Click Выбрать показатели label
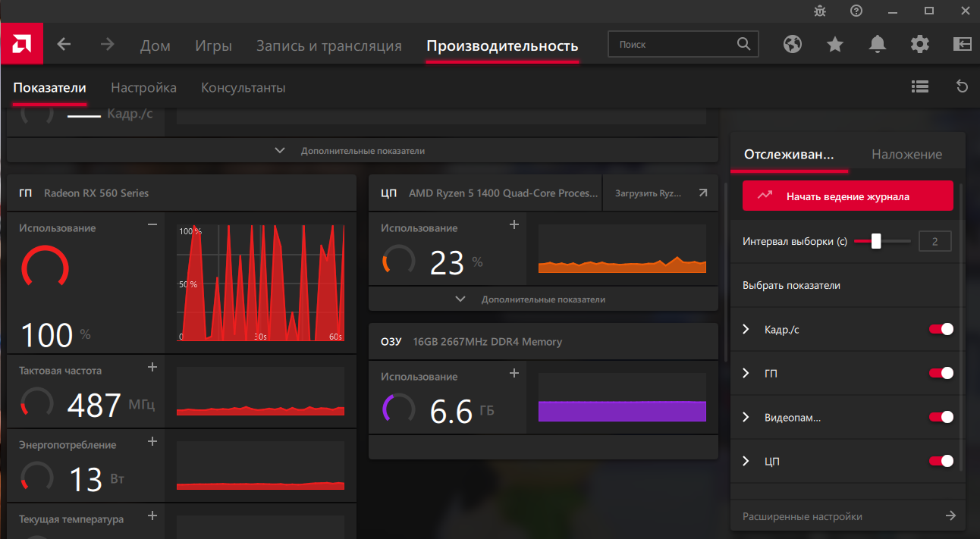This screenshot has height=539, width=980. [x=791, y=285]
